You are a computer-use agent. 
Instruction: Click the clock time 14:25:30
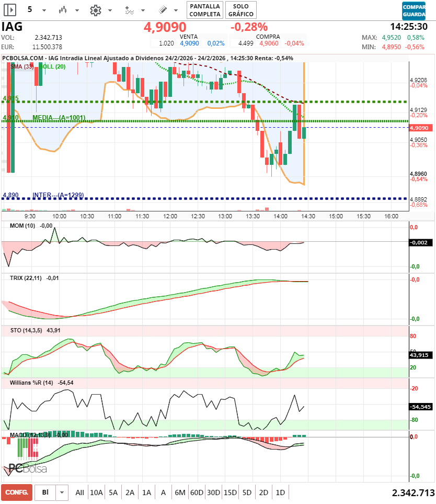[409, 27]
